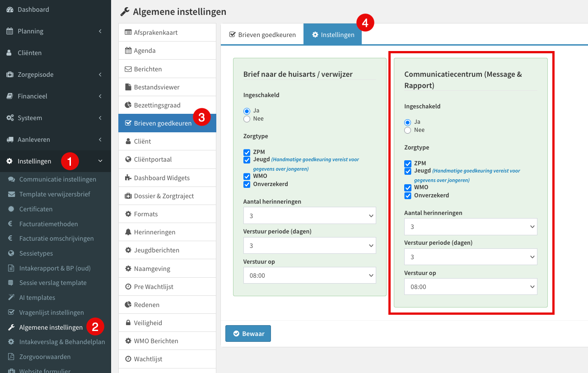588x373 pixels.
Task: Click the AI templates magic wand icon
Action: [11, 298]
